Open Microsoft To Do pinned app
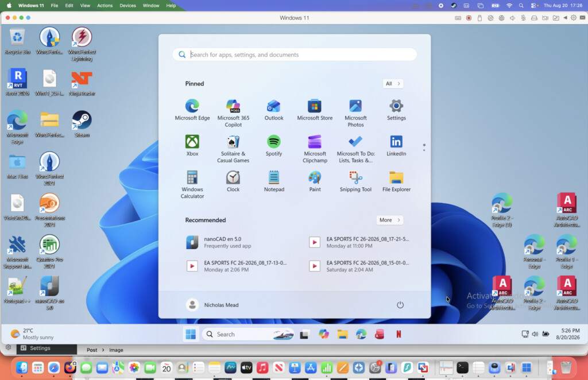Viewport: 588px width, 380px height. point(355,149)
